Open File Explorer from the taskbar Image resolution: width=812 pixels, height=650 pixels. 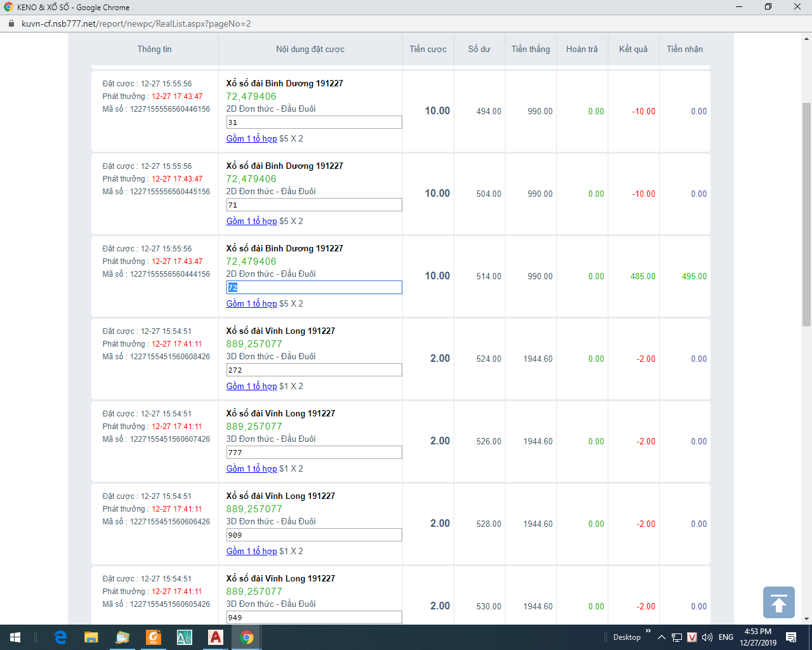pyautogui.click(x=91, y=637)
